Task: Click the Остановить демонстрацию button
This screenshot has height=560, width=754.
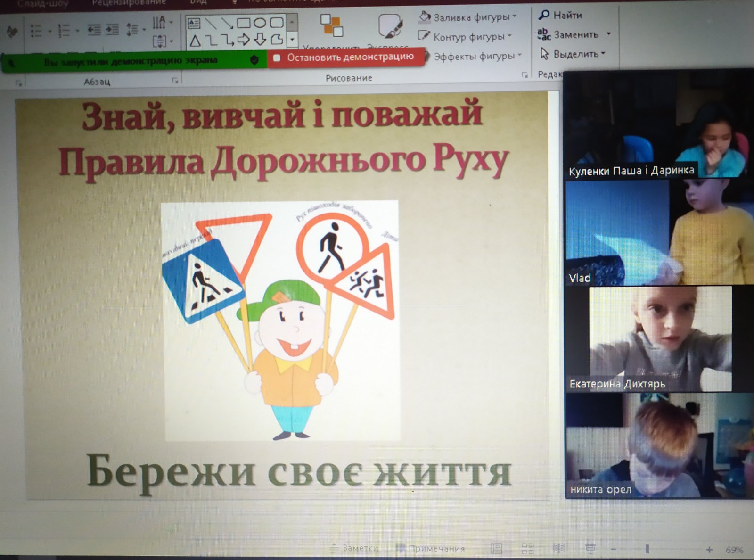Action: tap(345, 58)
